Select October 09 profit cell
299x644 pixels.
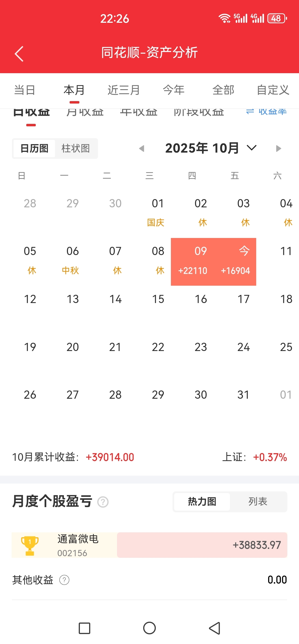click(x=192, y=262)
